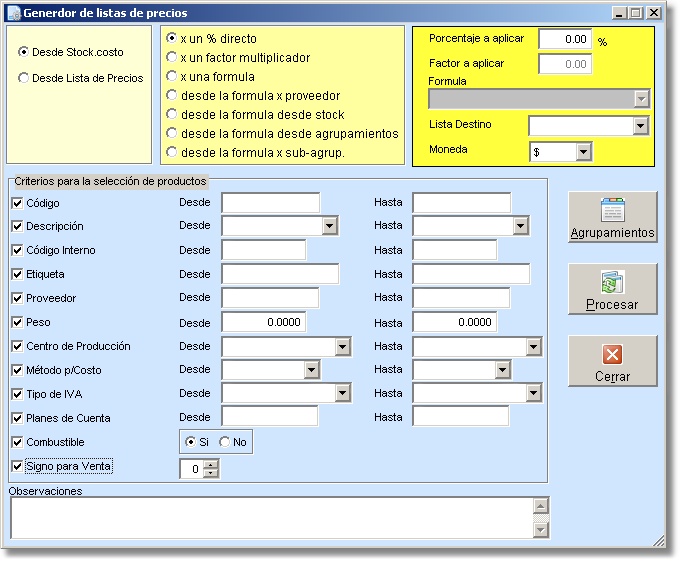Open the Lista Destino dropdown
The image size is (680, 562).
[x=641, y=126]
